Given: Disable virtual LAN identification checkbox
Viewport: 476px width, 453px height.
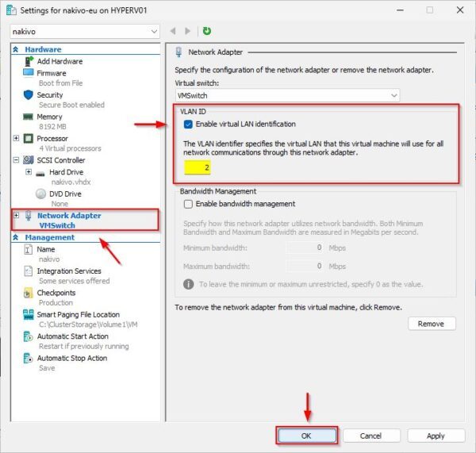Looking at the screenshot, I should click(188, 125).
